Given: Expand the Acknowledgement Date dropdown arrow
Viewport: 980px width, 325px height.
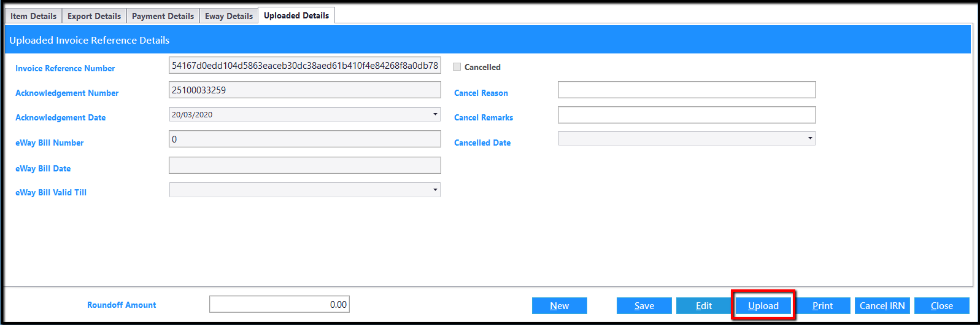Looking at the screenshot, I should click(435, 114).
